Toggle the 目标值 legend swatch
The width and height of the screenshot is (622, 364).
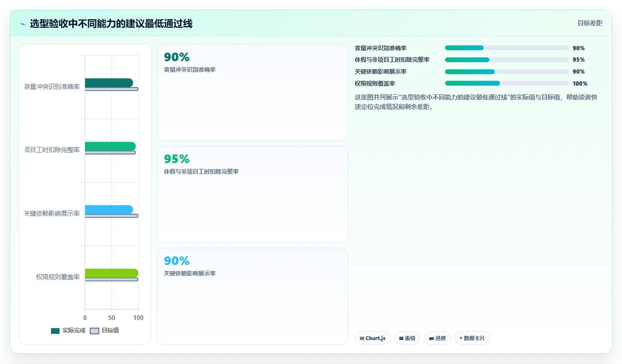pyautogui.click(x=95, y=331)
